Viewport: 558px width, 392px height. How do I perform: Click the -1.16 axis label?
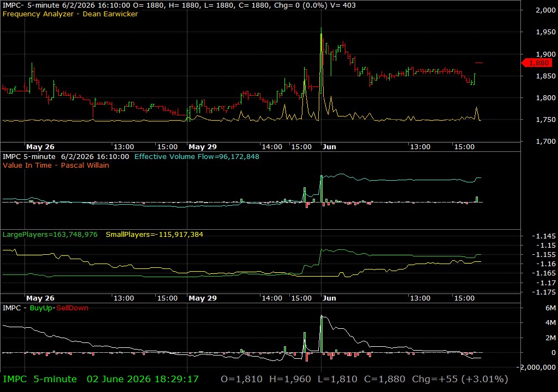click(x=545, y=264)
